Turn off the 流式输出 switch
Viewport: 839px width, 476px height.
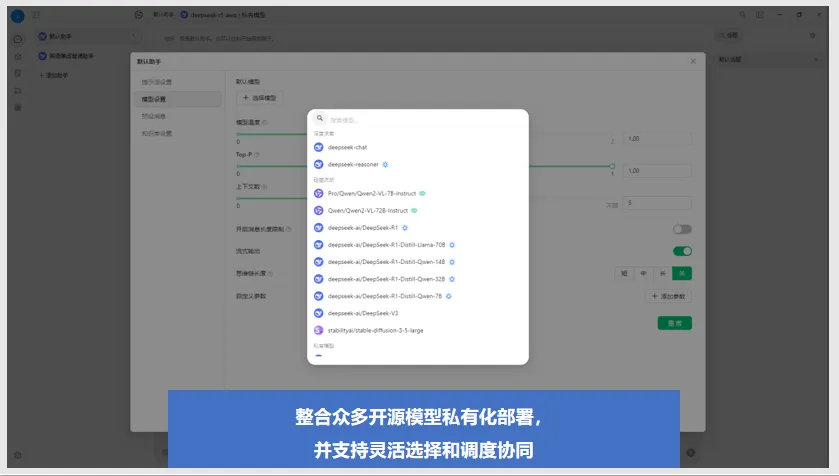(682, 251)
